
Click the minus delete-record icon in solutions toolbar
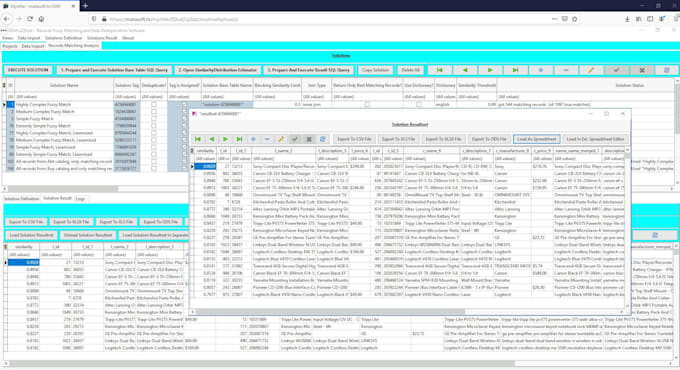[566, 70]
